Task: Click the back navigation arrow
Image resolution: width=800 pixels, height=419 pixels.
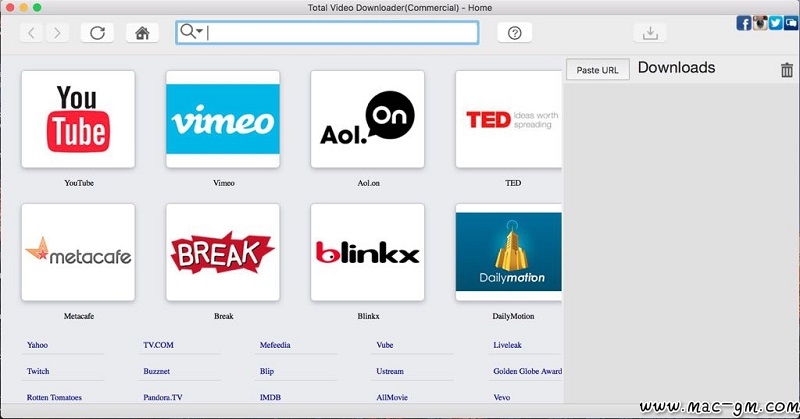Action: coord(31,33)
